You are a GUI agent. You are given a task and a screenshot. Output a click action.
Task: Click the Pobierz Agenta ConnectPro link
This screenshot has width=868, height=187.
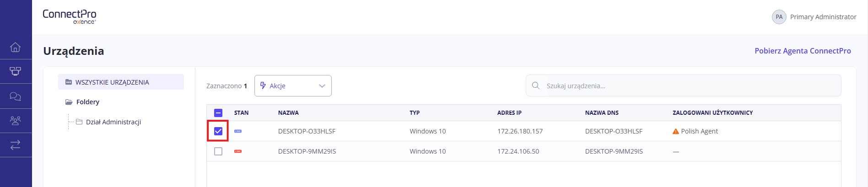[x=803, y=51]
